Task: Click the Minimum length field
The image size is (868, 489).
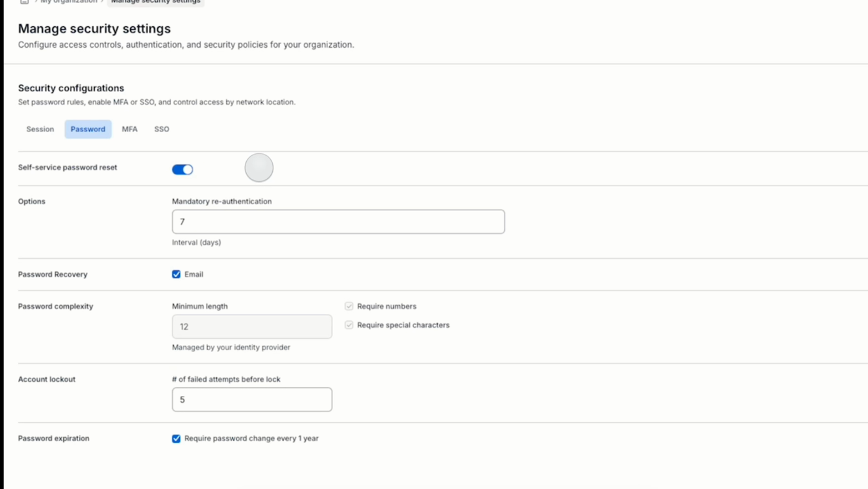Action: point(252,326)
